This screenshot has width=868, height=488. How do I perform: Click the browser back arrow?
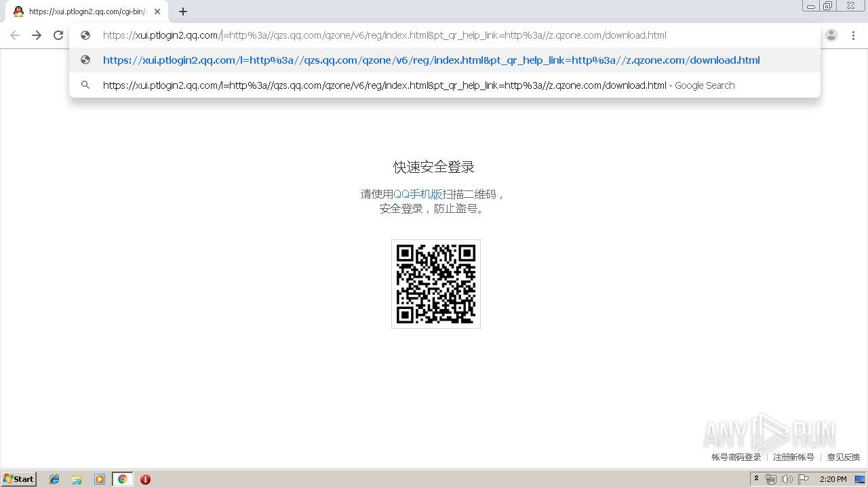tap(15, 35)
